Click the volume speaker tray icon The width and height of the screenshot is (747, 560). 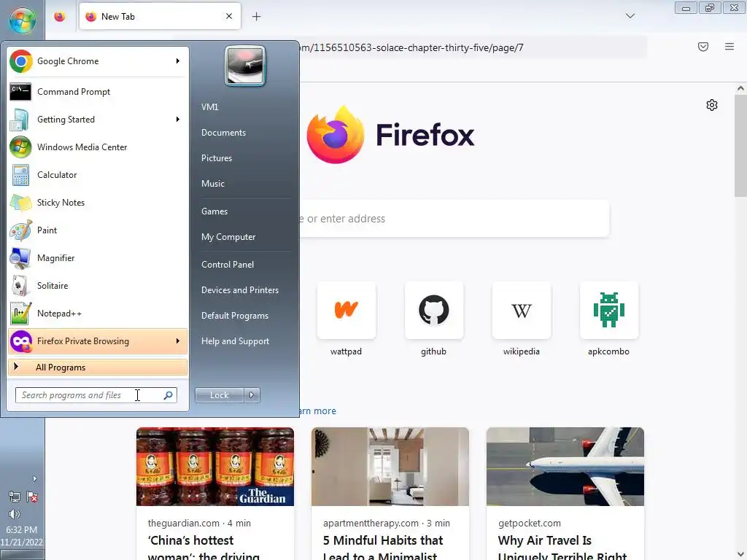click(x=15, y=514)
